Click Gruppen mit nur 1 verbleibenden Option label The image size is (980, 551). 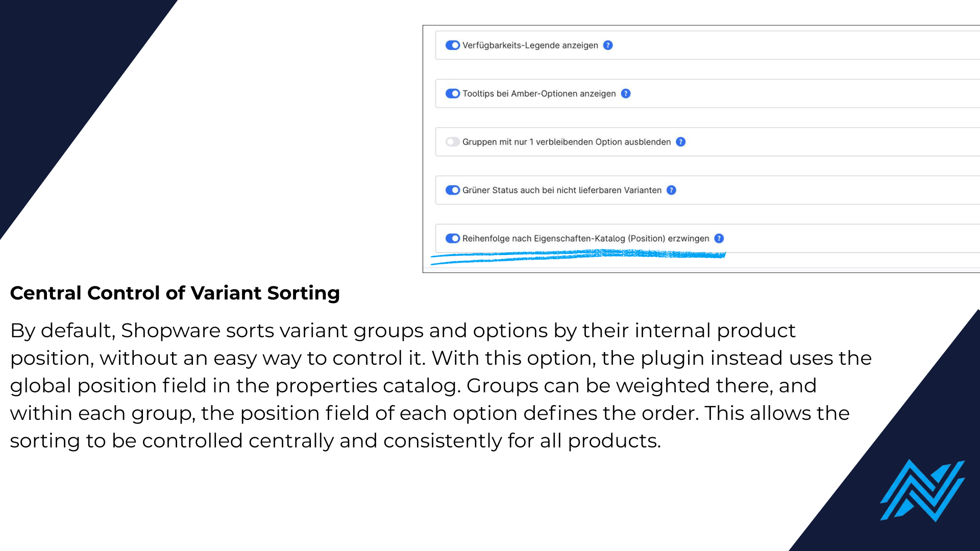click(x=567, y=142)
